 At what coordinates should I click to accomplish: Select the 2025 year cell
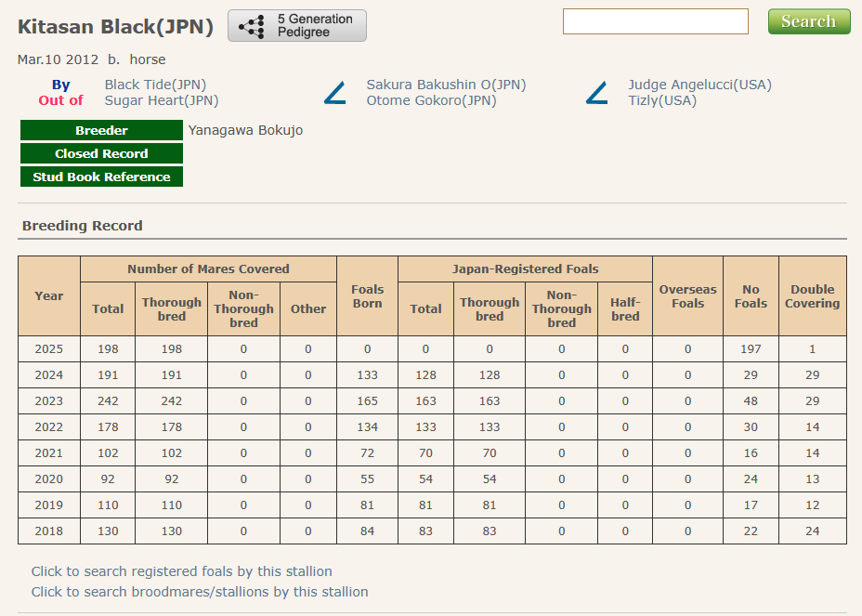49,349
